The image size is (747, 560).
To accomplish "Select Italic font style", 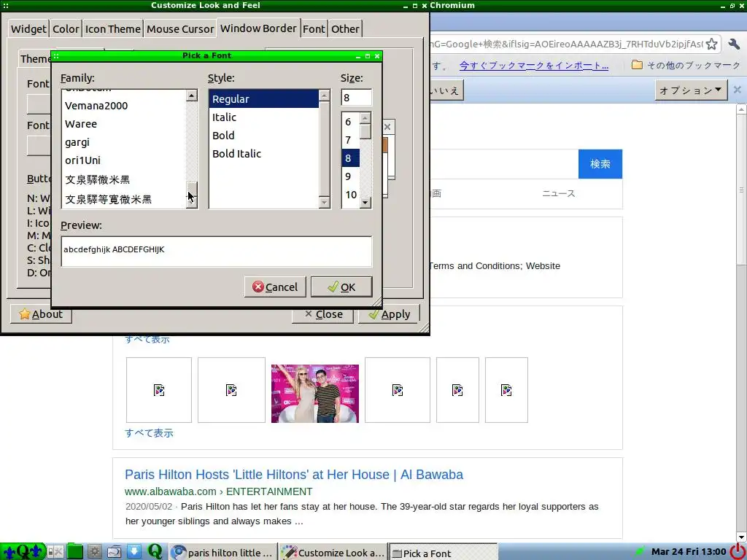I will point(264,117).
